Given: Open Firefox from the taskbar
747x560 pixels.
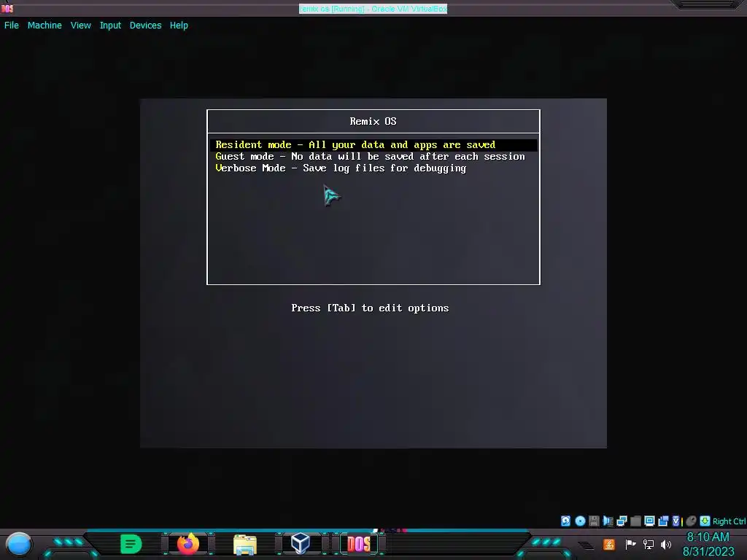Looking at the screenshot, I should click(187, 543).
